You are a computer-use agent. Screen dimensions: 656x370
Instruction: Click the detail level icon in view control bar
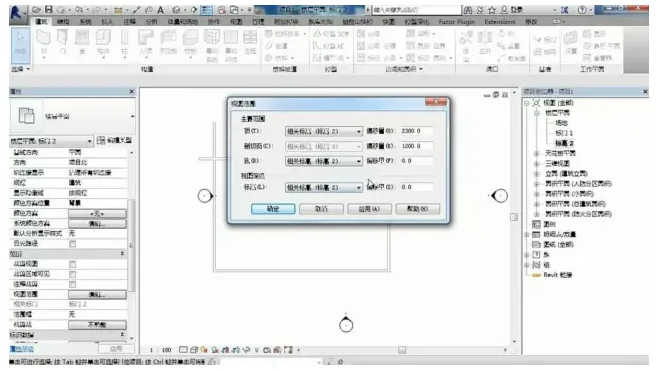183,350
